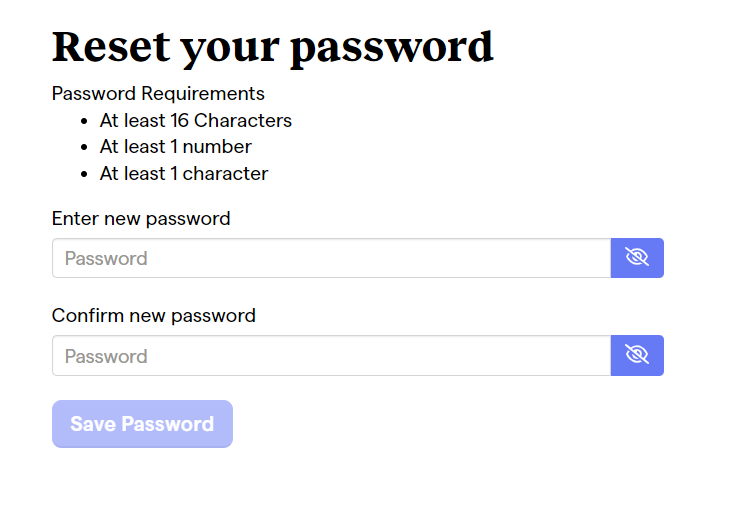731x527 pixels.
Task: Click the Confirm new password label
Action: coord(154,316)
